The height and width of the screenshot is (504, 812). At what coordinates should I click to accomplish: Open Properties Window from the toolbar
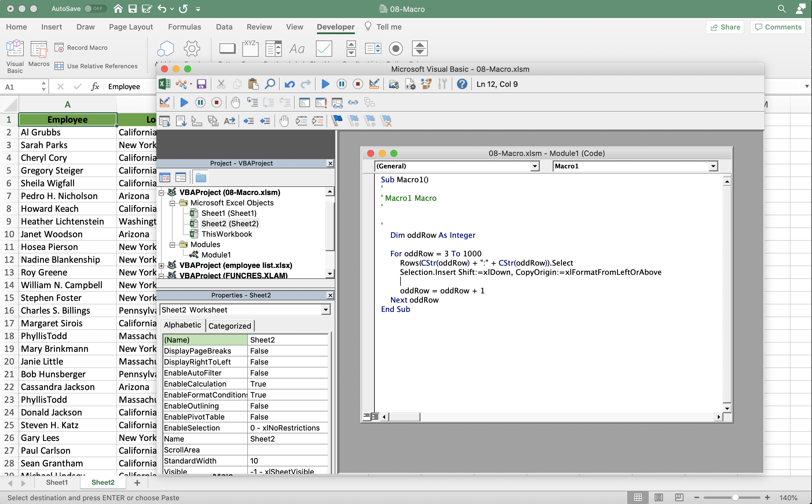coord(410,84)
